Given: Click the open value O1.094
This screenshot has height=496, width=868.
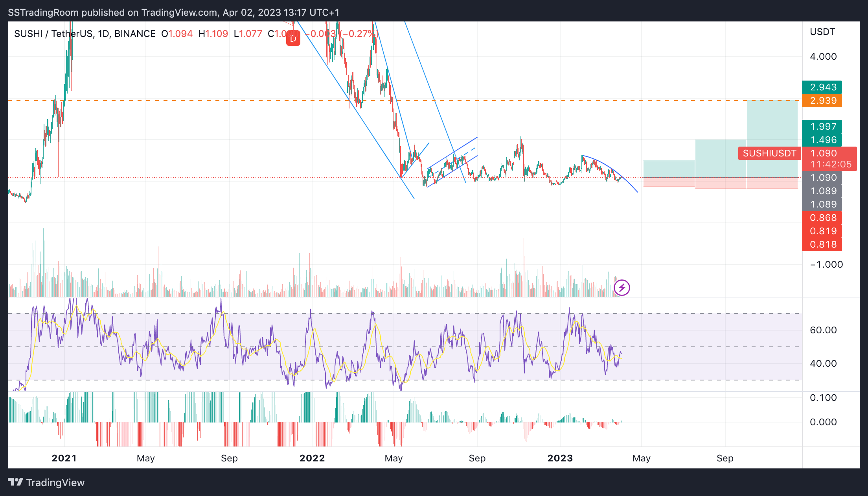Looking at the screenshot, I should pos(177,34).
